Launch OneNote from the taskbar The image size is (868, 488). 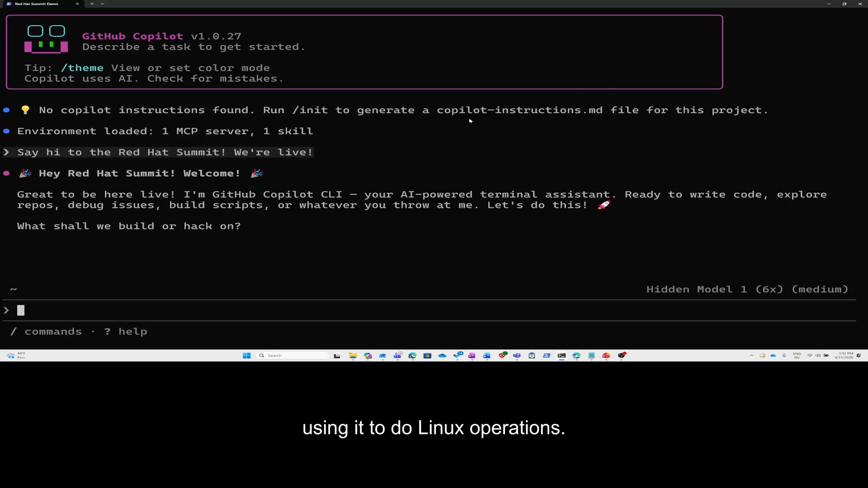[x=472, y=356]
